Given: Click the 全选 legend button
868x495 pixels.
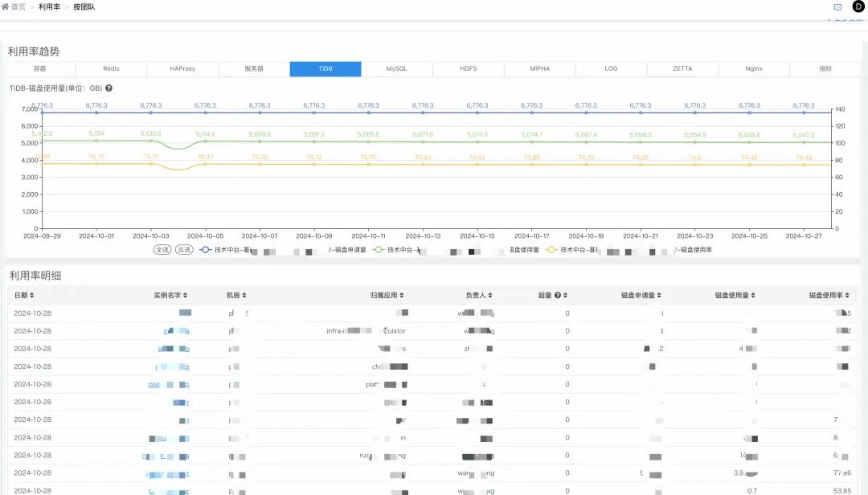Looking at the screenshot, I should point(162,250).
